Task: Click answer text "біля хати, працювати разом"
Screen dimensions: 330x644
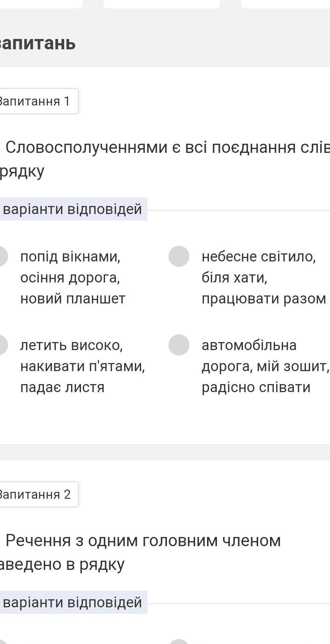Action: coord(264,288)
